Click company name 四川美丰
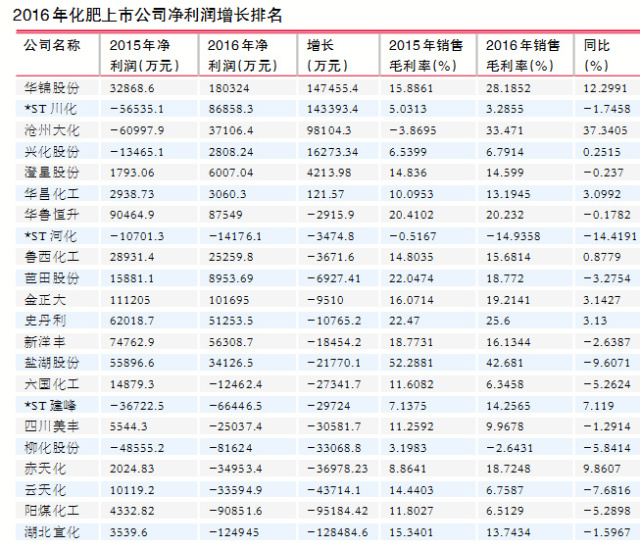 52,426
